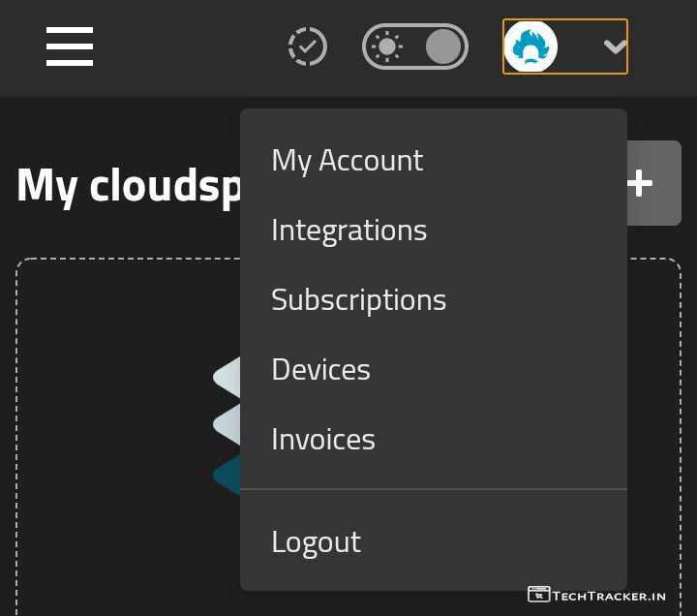The width and height of the screenshot is (697, 616).
Task: Click the TechTracker browser window icon
Action: [538, 595]
